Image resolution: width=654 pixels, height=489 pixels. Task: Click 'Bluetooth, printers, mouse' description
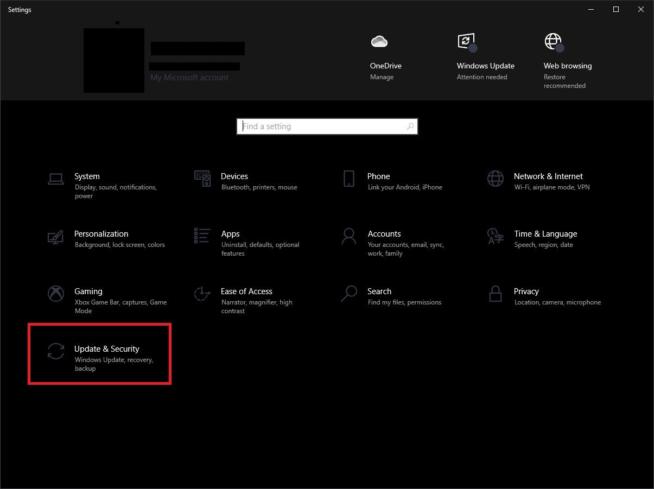click(259, 187)
